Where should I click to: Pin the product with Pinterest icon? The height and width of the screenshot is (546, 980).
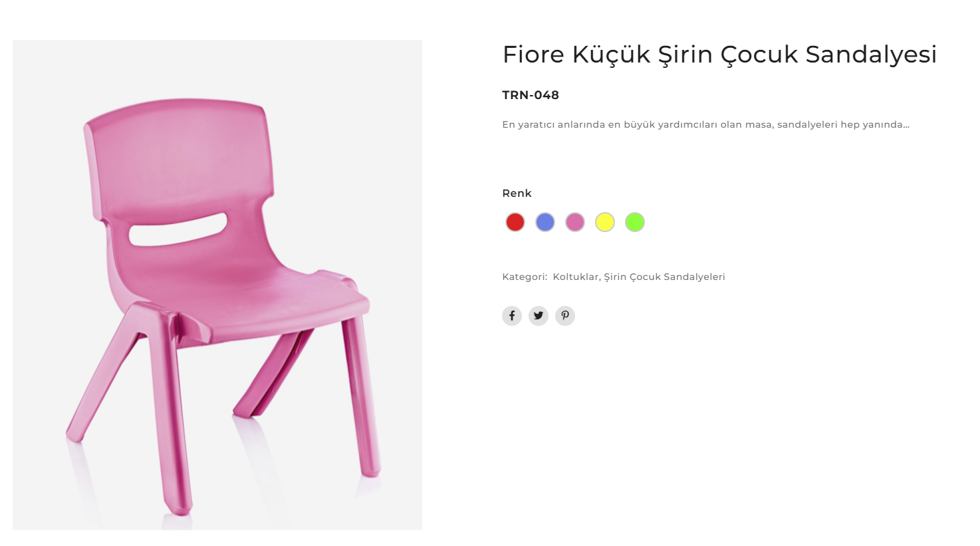click(x=564, y=316)
